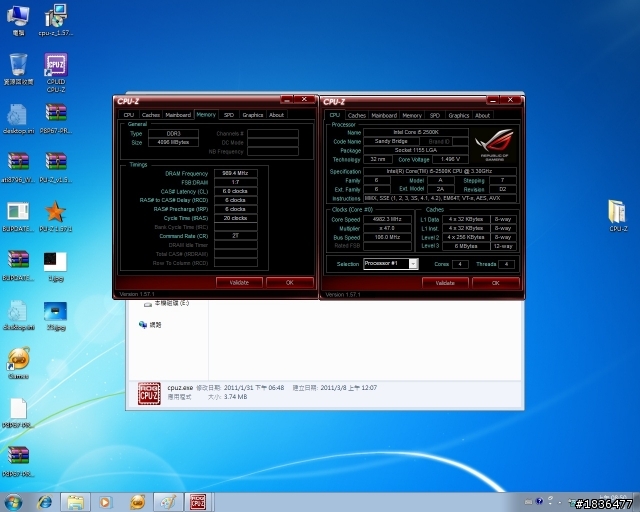The width and height of the screenshot is (640, 512).
Task: Click the Command Rate value 2T
Action: [236, 236]
